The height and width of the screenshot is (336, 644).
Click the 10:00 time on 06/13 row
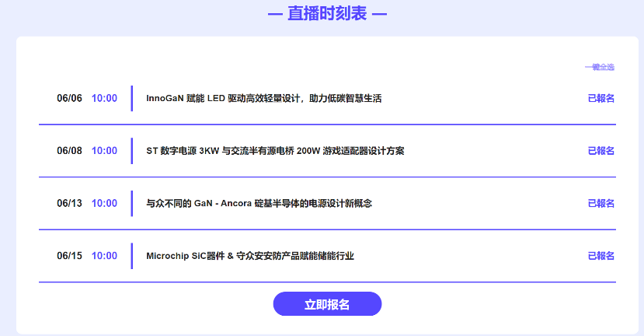coord(104,203)
